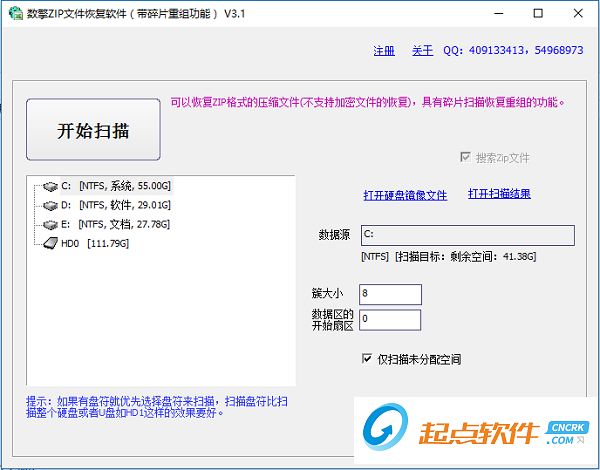Open the 关于 link

pyautogui.click(x=422, y=51)
